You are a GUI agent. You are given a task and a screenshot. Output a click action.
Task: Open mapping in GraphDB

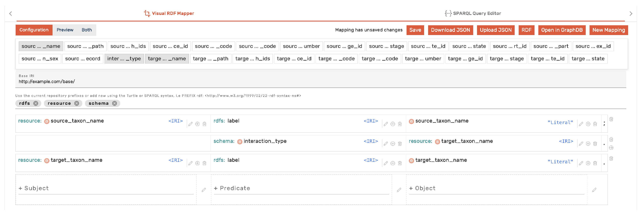coord(561,30)
